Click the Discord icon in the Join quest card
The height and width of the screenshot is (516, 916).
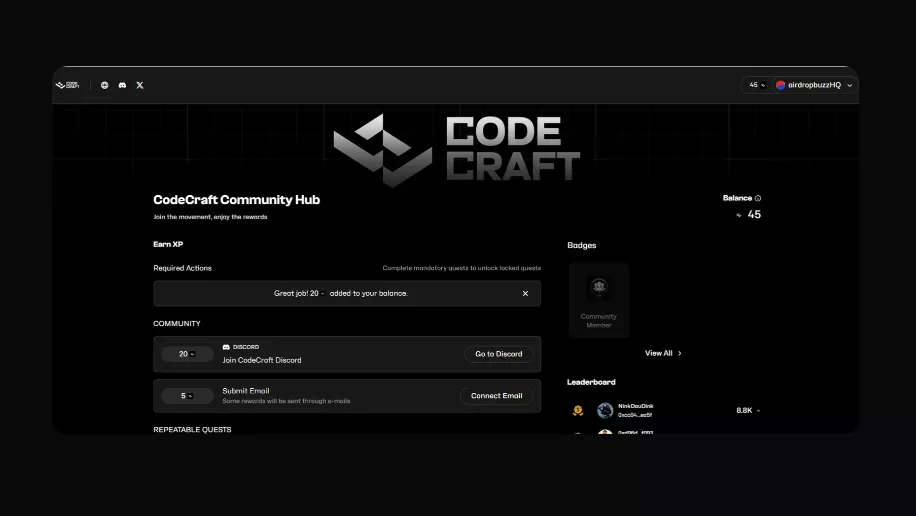226,347
